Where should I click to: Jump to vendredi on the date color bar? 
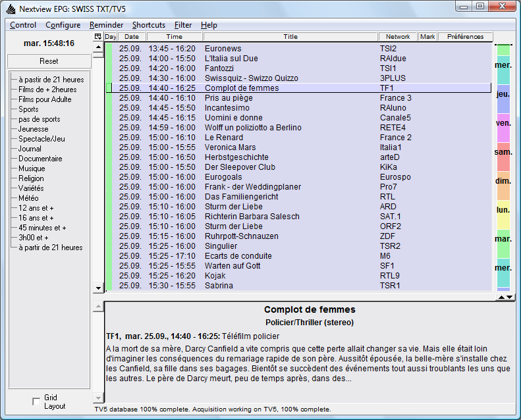503,123
